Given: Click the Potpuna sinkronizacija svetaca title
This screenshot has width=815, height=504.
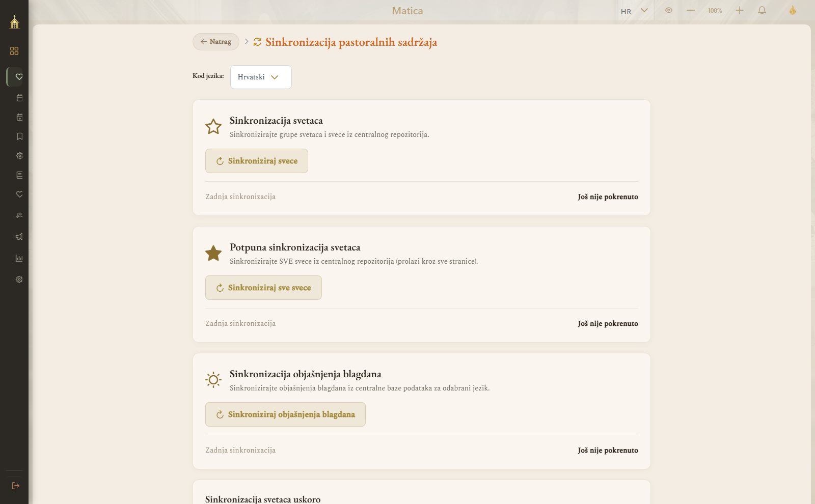Looking at the screenshot, I should [295, 247].
